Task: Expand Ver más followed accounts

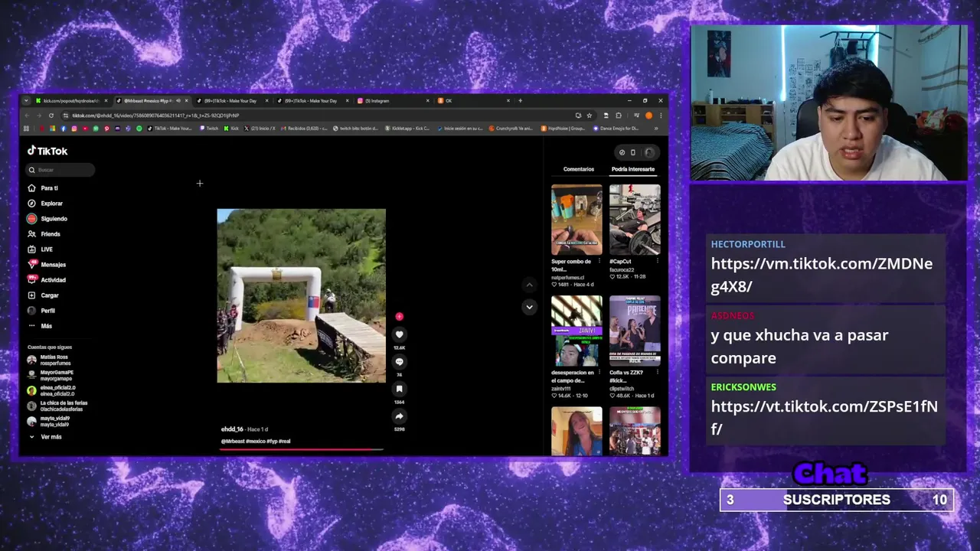Action: 46,437
